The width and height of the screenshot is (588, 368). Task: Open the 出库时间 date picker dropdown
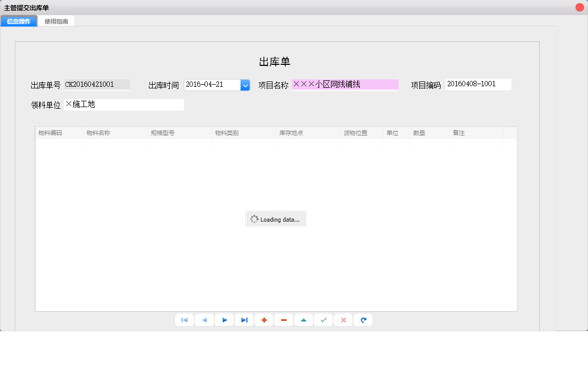pos(245,85)
